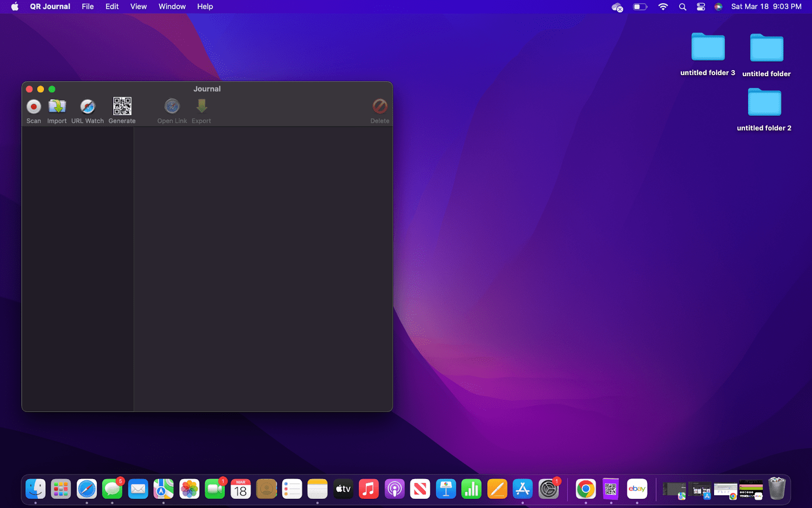Open Apple TV from the Dock
Image resolution: width=812 pixels, height=508 pixels.
343,489
